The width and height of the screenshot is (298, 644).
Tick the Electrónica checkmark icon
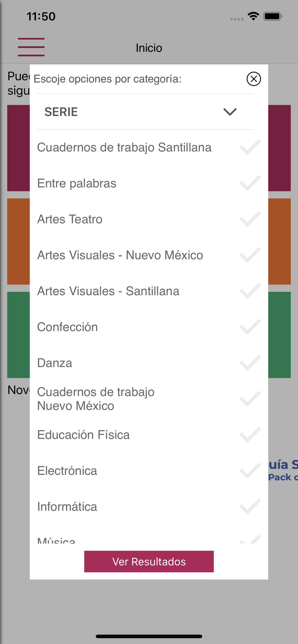click(x=250, y=470)
